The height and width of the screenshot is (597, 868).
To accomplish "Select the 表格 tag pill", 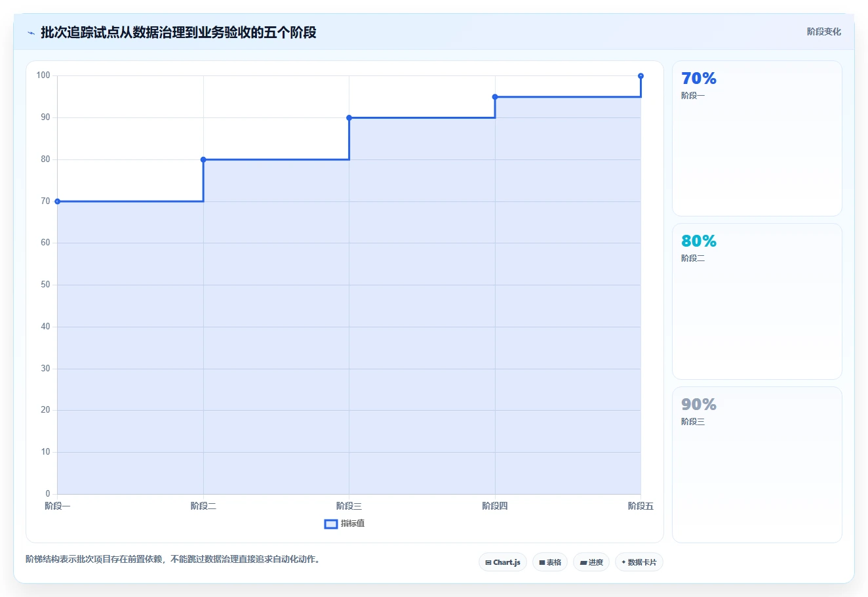I will 550,562.
